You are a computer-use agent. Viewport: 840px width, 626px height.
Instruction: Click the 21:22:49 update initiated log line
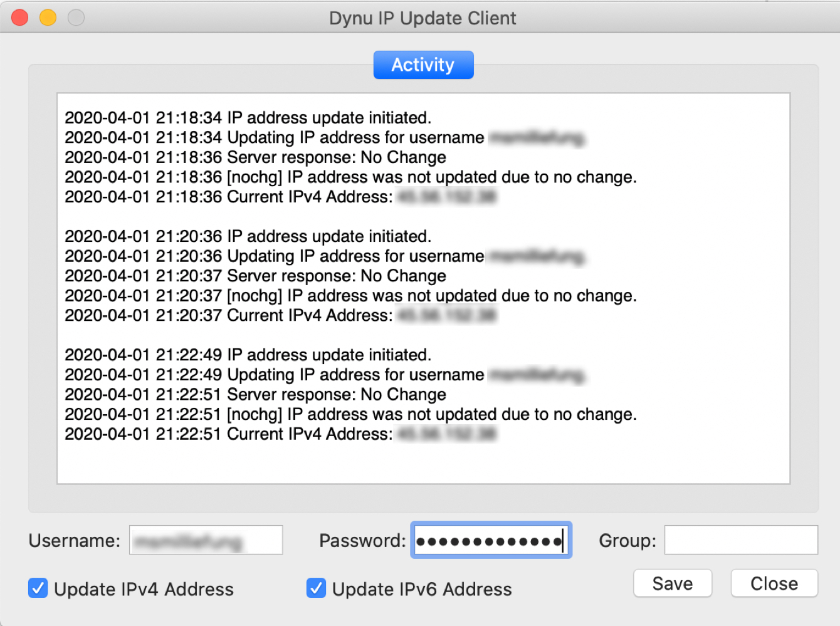tap(248, 355)
